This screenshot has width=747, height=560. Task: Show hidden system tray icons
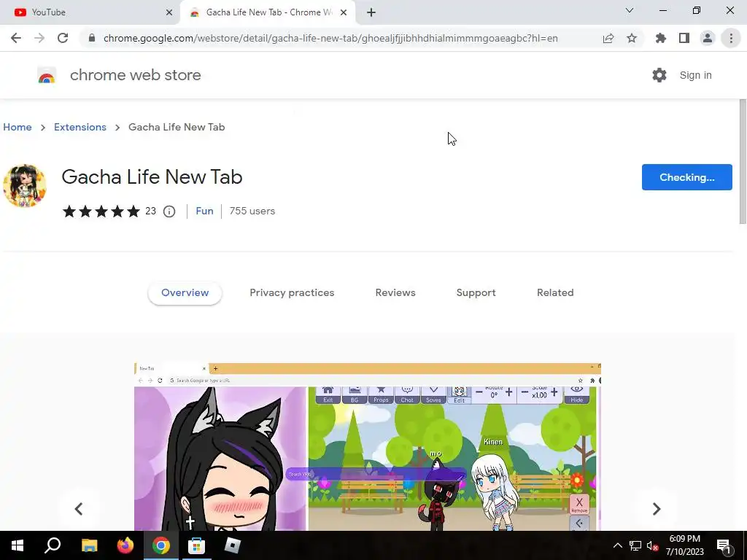coord(617,545)
